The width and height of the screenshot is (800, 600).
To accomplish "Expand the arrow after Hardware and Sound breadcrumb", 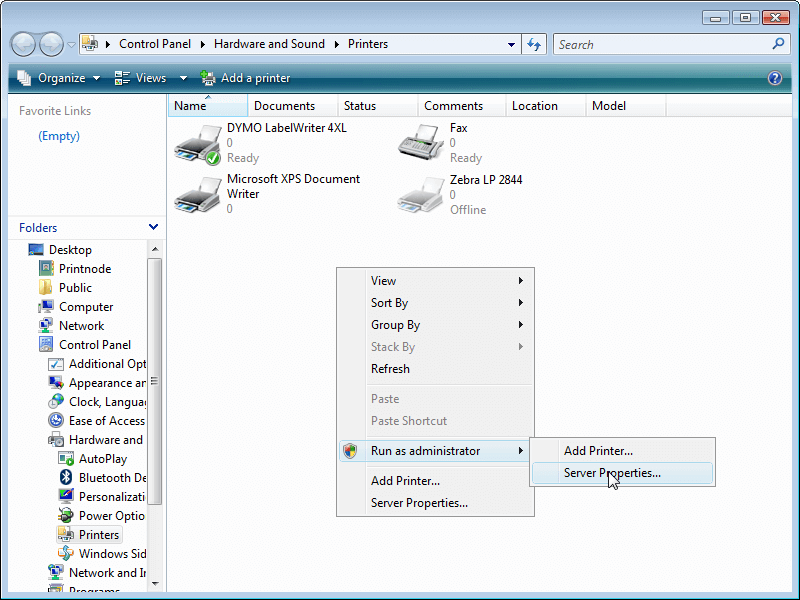I will (337, 44).
